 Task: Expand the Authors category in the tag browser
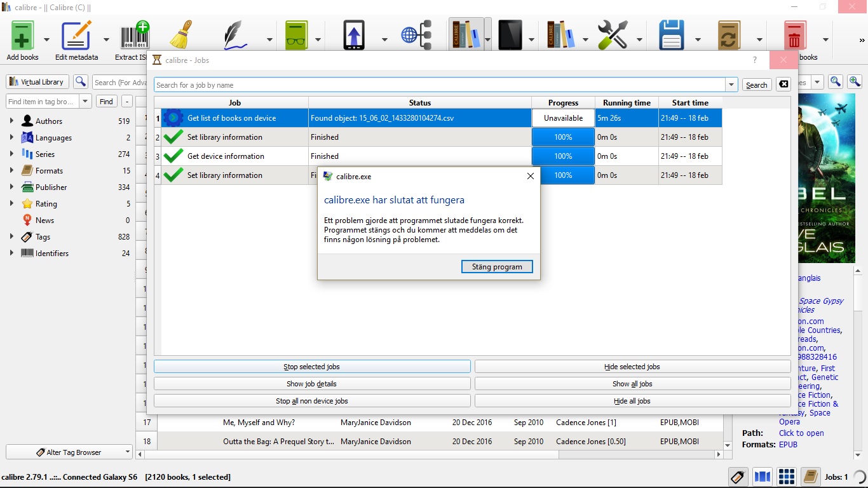(11, 121)
